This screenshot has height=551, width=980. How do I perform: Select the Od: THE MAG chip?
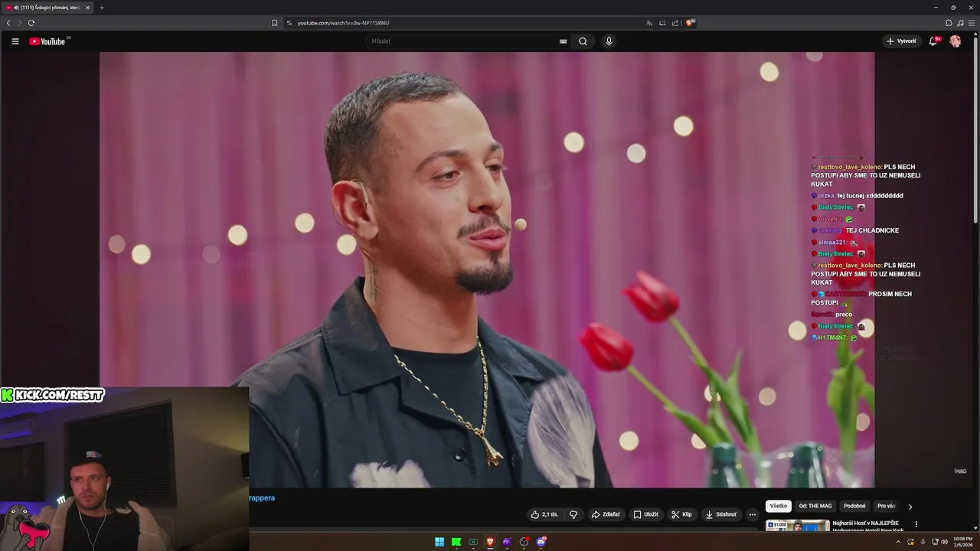(x=815, y=506)
